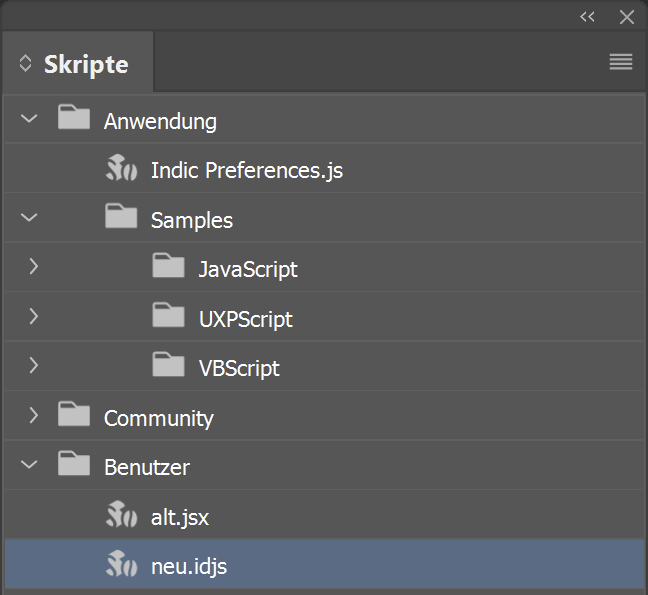The image size is (648, 595).
Task: Expand the VBScript folder arrow
Action: (34, 366)
